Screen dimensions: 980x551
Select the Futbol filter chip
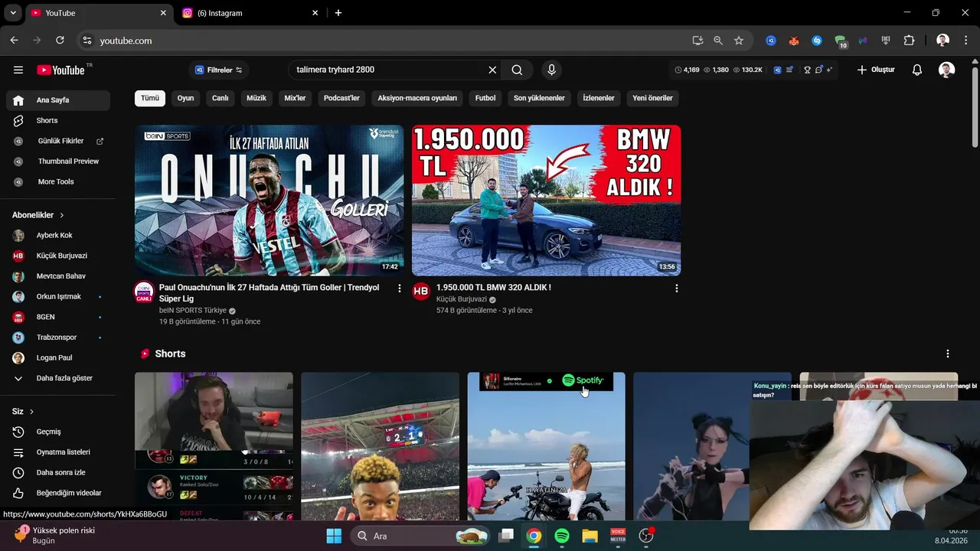coord(485,98)
